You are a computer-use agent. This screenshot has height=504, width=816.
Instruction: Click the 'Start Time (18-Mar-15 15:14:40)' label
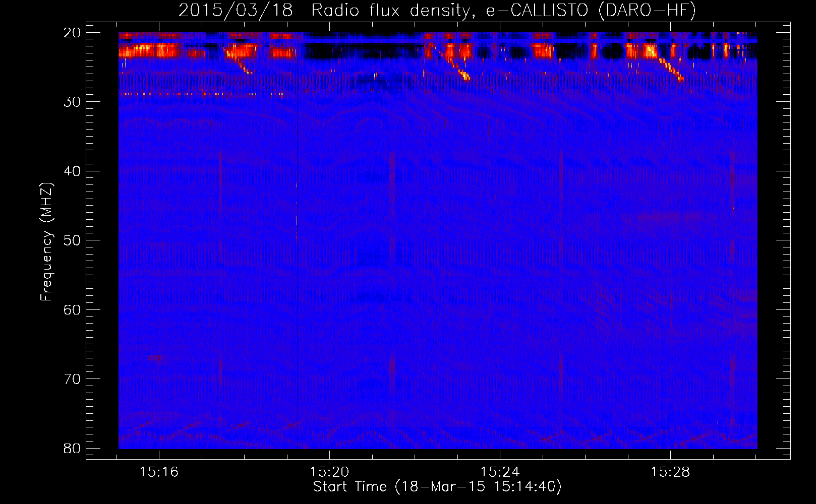[437, 487]
